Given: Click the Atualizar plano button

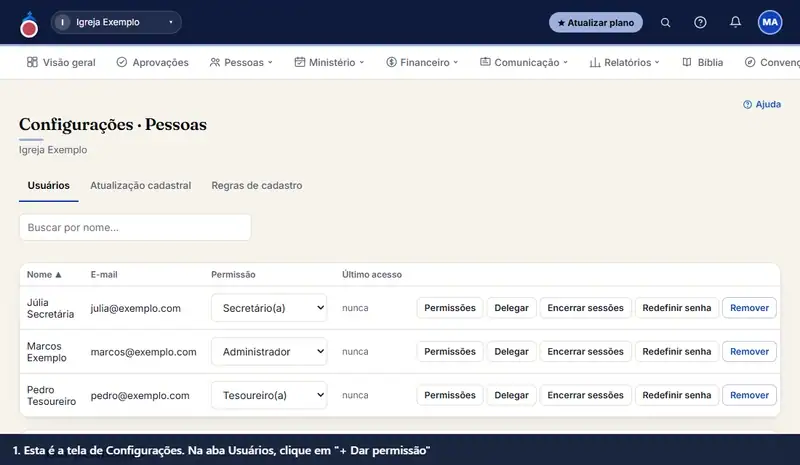Looking at the screenshot, I should [x=595, y=22].
